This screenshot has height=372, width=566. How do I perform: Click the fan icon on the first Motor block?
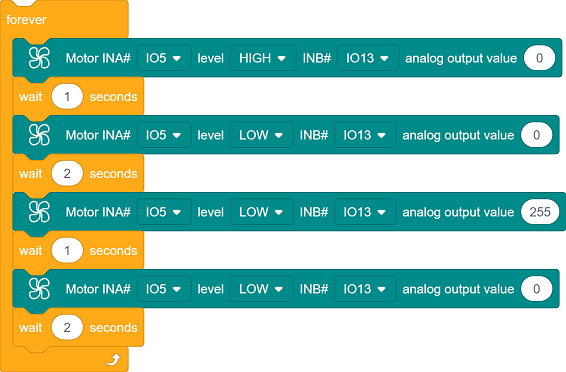(x=39, y=58)
